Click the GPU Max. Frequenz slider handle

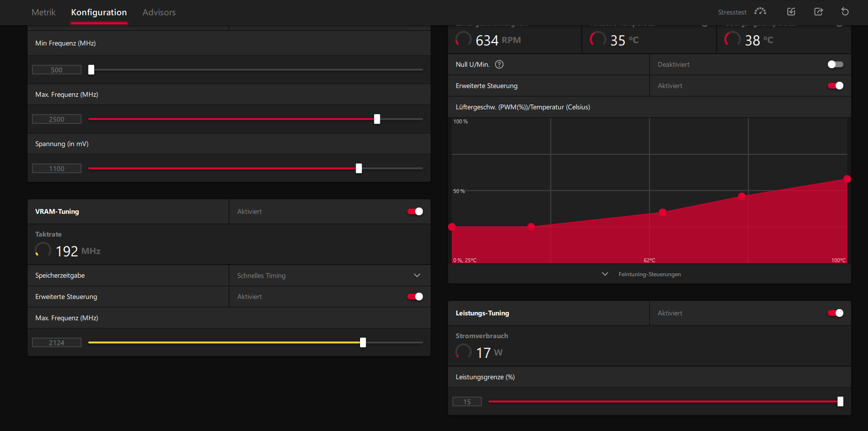pos(377,119)
